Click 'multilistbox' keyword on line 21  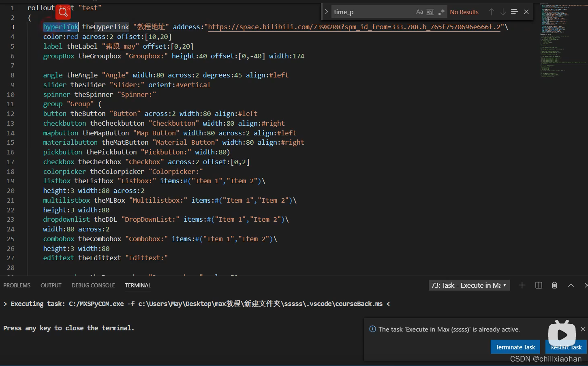[66, 200]
